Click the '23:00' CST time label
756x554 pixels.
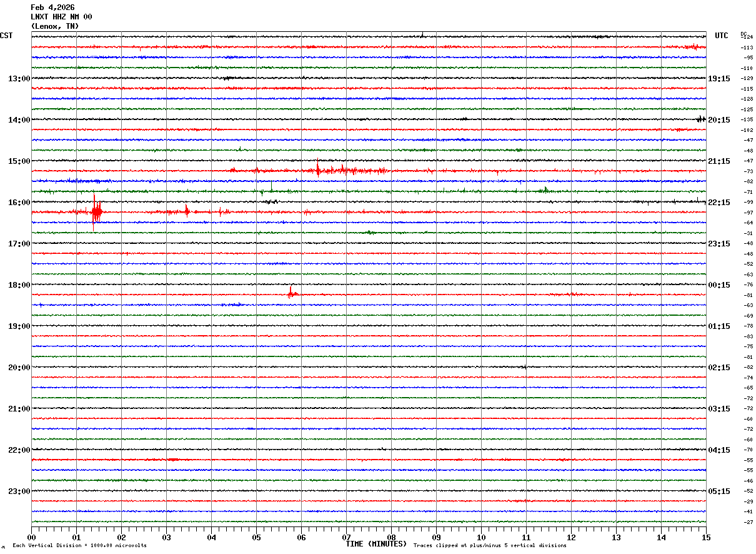(19, 491)
